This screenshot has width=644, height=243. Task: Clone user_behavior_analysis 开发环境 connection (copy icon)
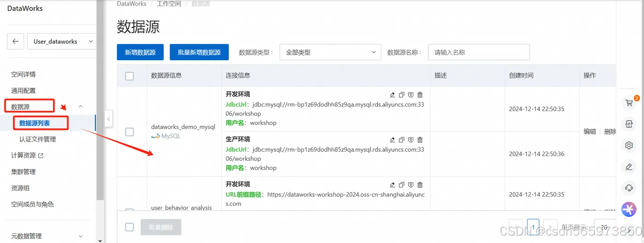[402, 185]
